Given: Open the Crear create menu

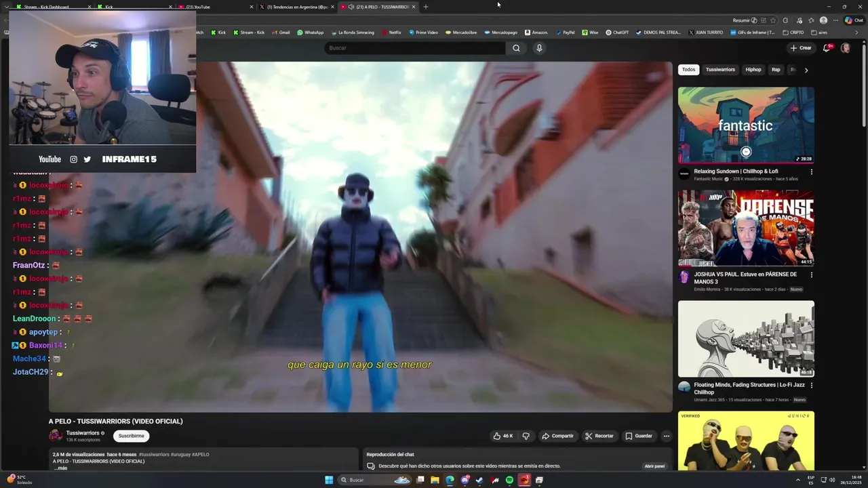Looking at the screenshot, I should click(x=801, y=48).
